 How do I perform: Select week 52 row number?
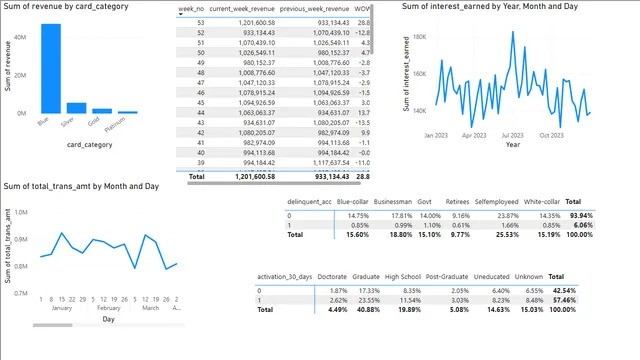point(200,33)
